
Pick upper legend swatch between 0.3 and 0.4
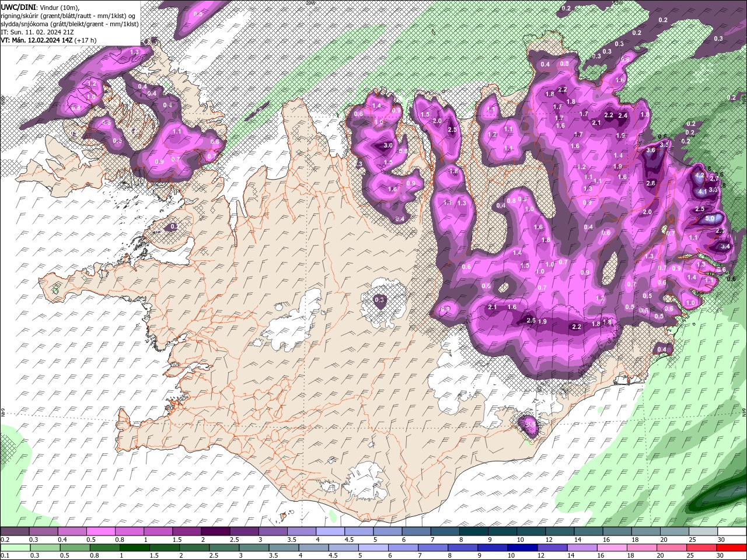pyautogui.click(x=43, y=531)
